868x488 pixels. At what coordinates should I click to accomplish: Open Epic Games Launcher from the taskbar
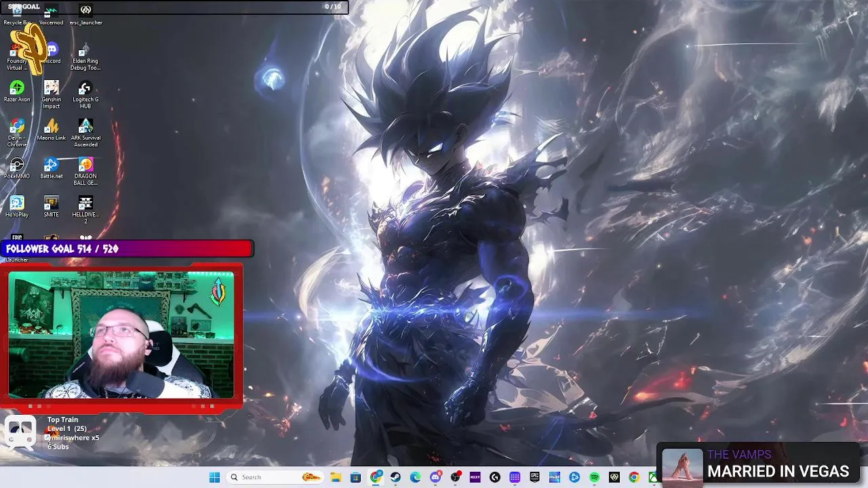(x=534, y=477)
